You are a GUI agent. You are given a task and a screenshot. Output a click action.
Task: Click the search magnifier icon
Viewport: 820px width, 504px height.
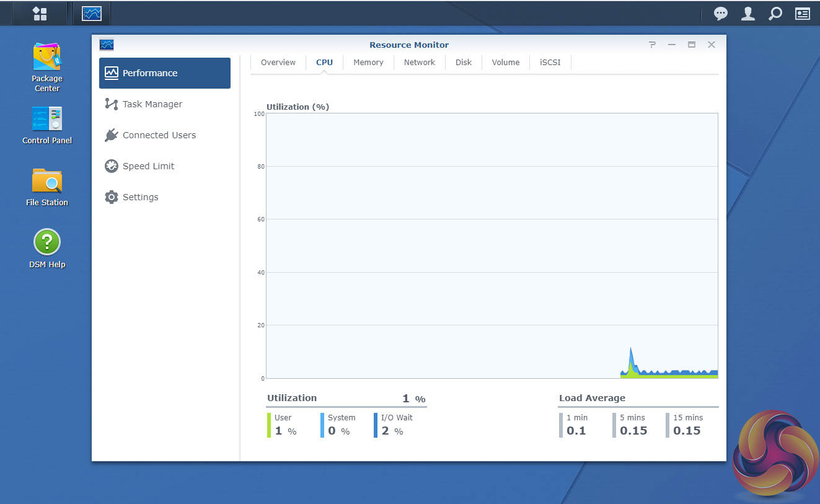pos(775,14)
